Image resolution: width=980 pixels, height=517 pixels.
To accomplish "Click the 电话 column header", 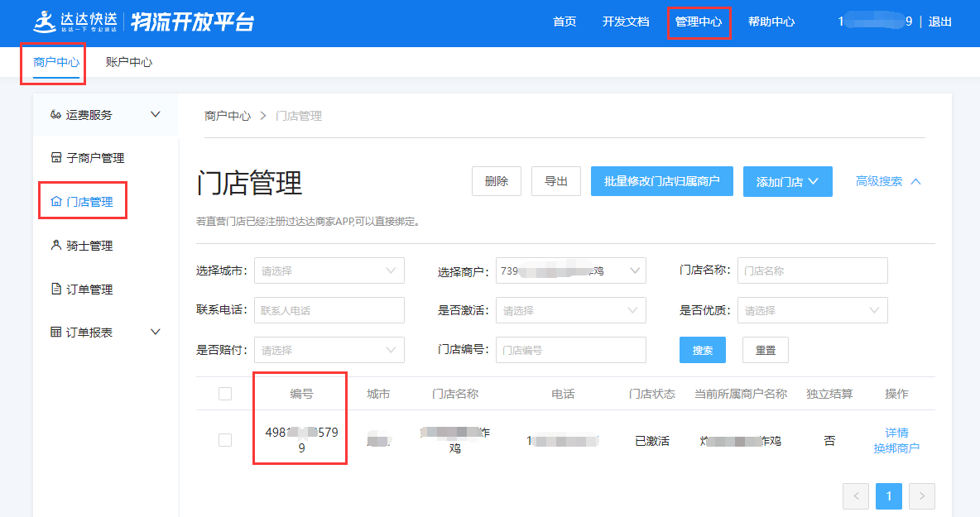I will 563,394.
